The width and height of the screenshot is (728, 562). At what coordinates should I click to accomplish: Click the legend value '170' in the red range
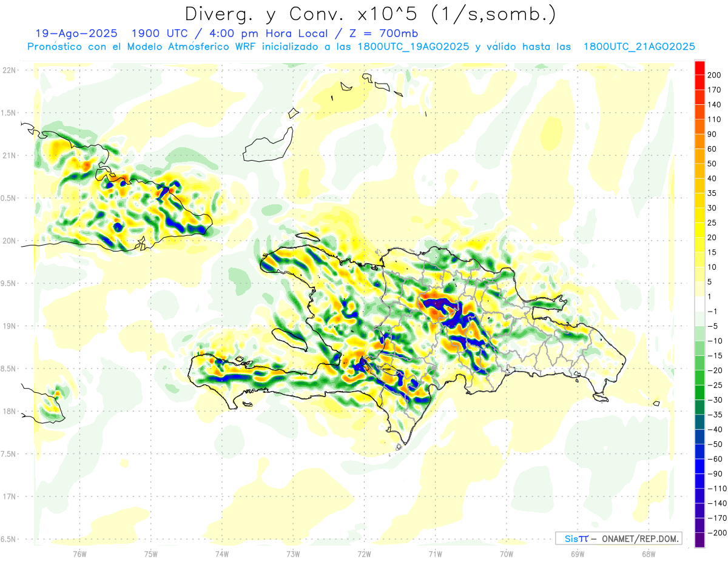pyautogui.click(x=715, y=90)
